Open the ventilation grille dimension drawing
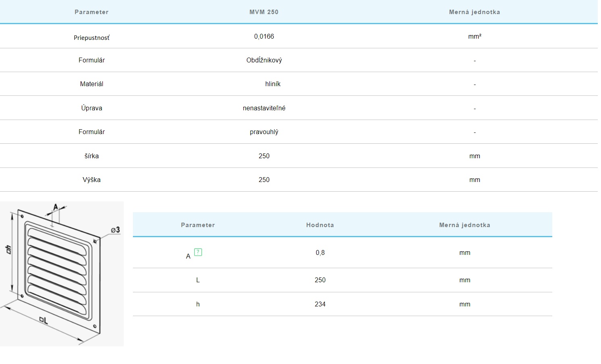 [x=62, y=274]
